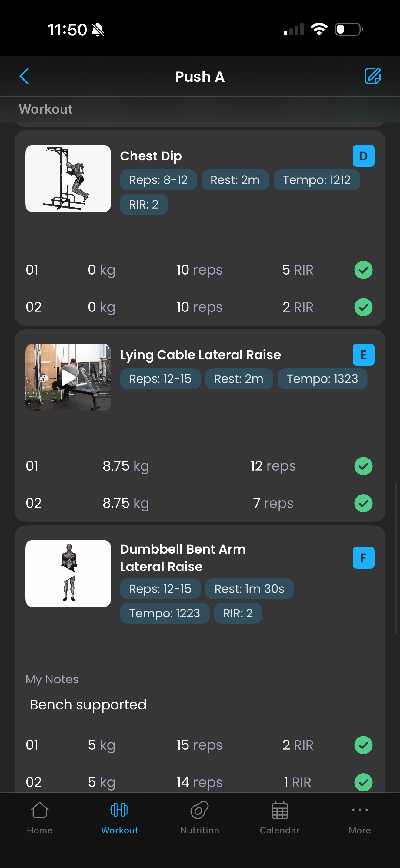Tap the 8.75 kg weight in set 02

tap(126, 503)
